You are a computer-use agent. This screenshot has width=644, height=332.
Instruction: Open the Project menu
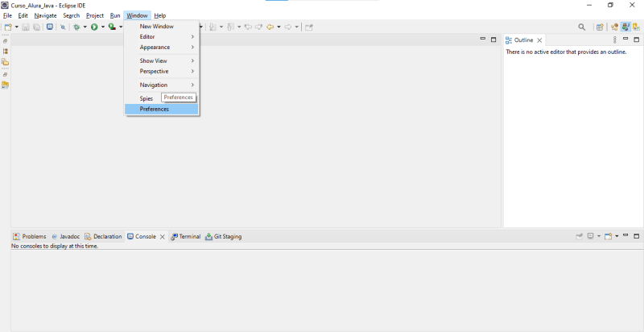pos(95,15)
